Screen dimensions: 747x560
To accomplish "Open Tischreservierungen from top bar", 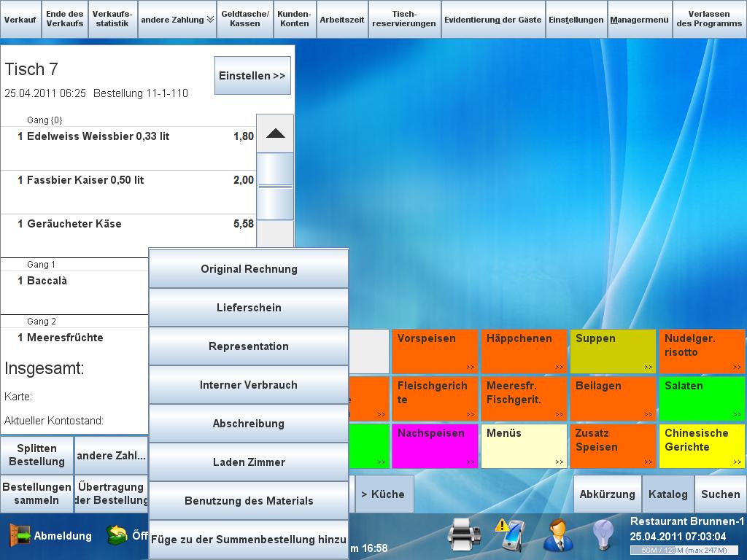I will click(x=404, y=20).
